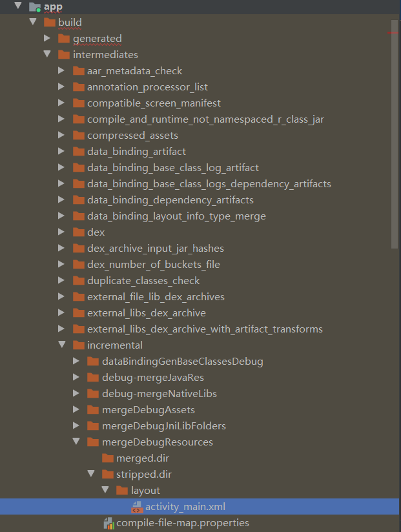Collapse the build folder arrow
Viewport: 401px width, 532px height.
point(33,22)
